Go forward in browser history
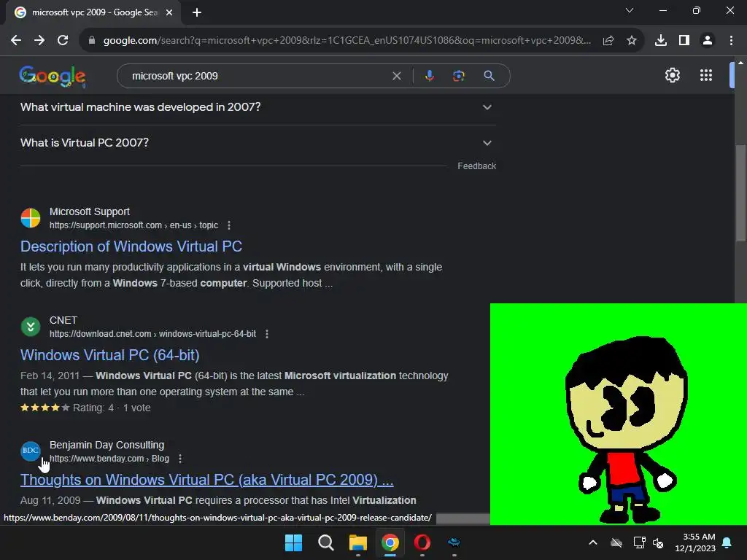The image size is (747, 560). pyautogui.click(x=39, y=41)
